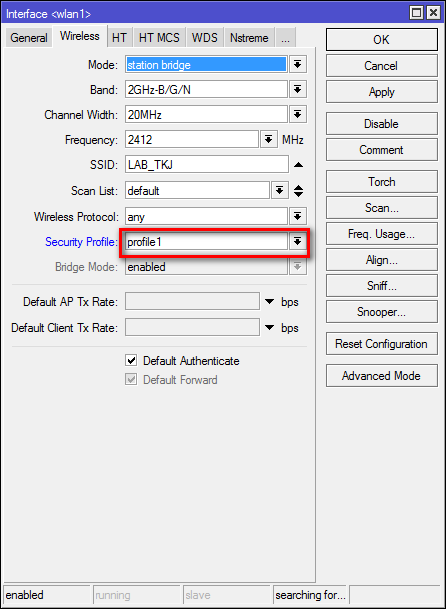Toggle the Default Authenticate checkbox

point(131,360)
